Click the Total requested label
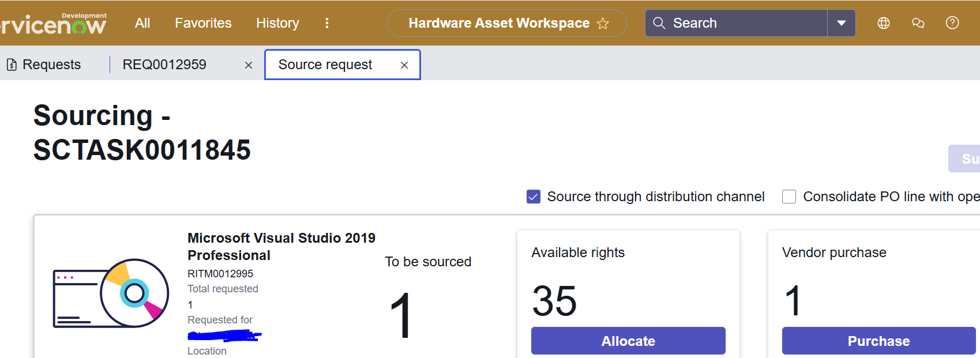The height and width of the screenshot is (358, 980). coord(223,289)
